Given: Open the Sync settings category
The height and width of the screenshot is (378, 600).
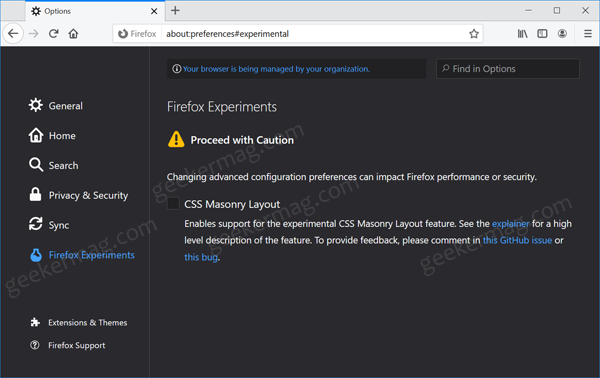Looking at the screenshot, I should point(59,225).
